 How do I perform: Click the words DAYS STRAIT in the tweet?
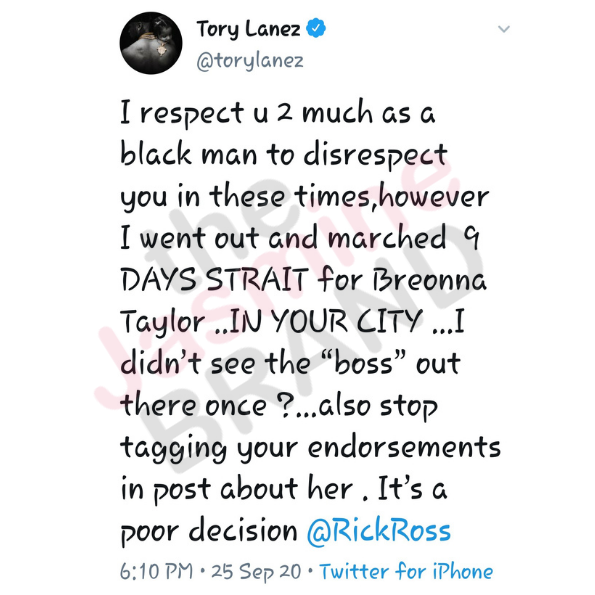(214, 279)
